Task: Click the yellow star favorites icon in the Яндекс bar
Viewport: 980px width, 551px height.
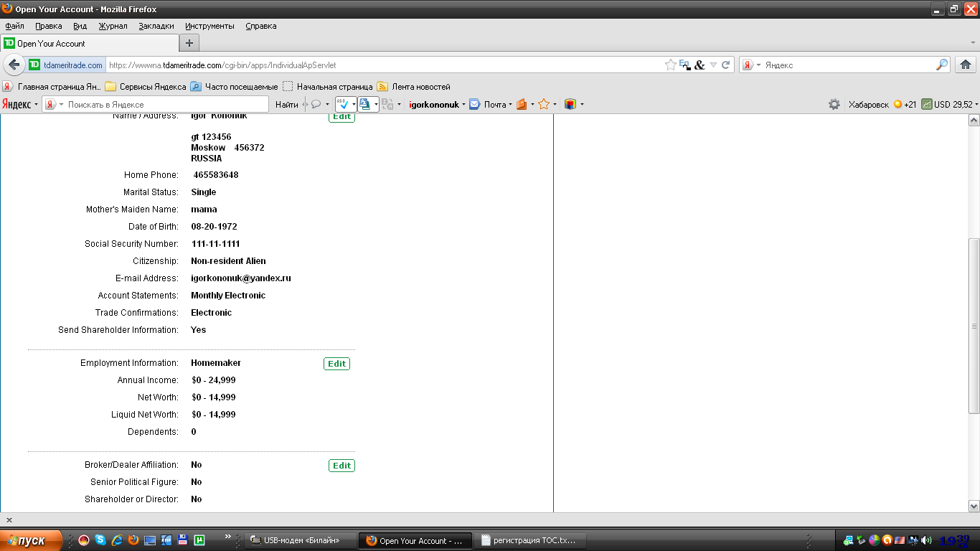Action: tap(544, 104)
